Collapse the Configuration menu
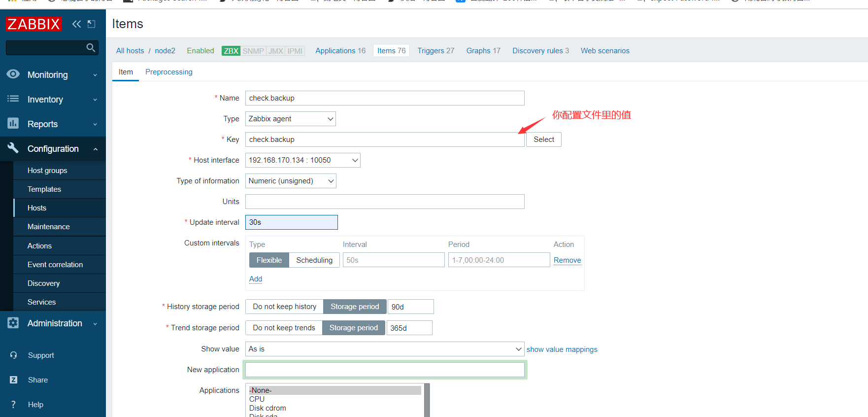 click(53, 149)
